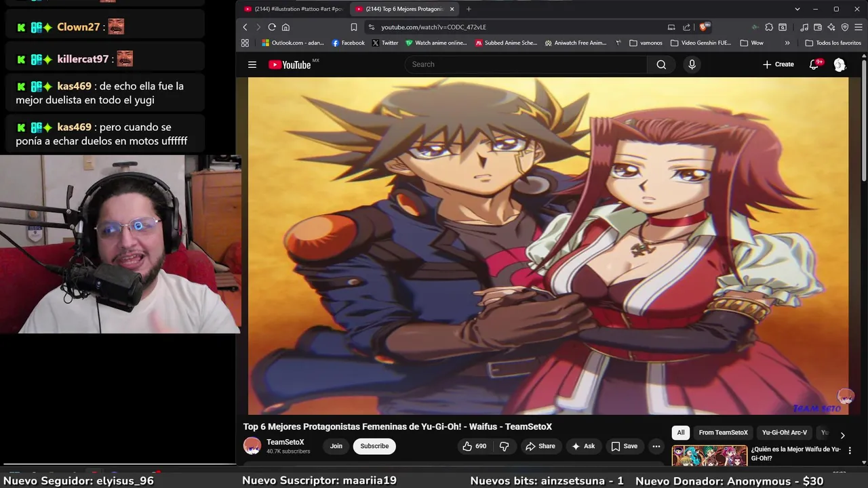The width and height of the screenshot is (868, 488).
Task: Open vamonos bookmarks folder
Action: pyautogui.click(x=646, y=43)
